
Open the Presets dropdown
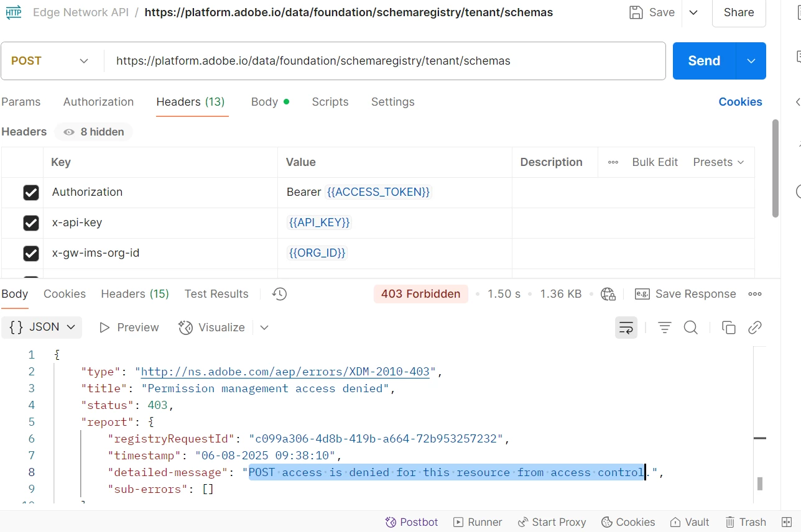click(719, 162)
